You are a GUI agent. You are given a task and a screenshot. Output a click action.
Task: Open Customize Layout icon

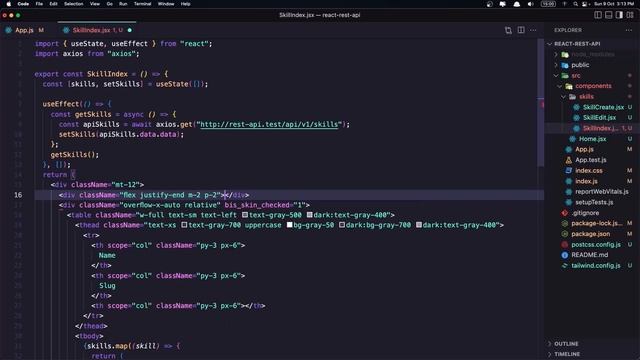tap(630, 15)
